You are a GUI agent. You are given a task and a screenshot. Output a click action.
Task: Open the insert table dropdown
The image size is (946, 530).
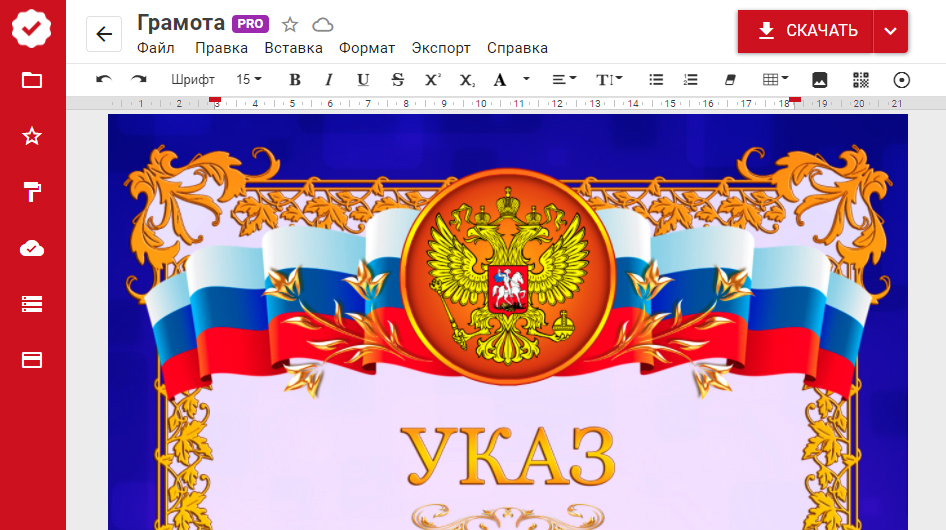[x=775, y=80]
